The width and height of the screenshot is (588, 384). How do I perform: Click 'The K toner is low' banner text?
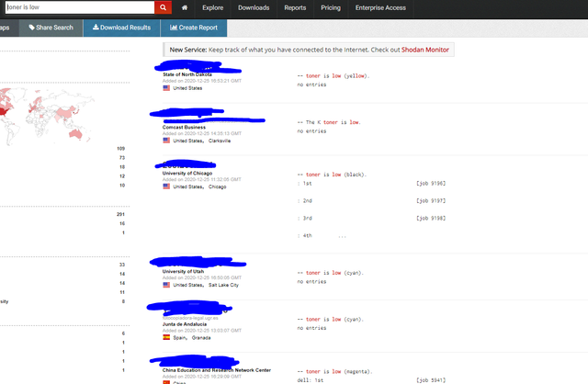pyautogui.click(x=329, y=122)
